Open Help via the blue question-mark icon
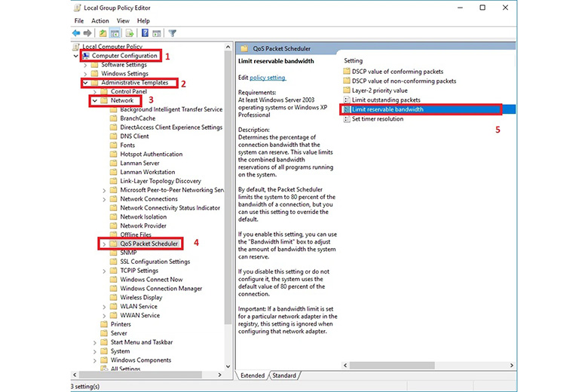Viewport: 588px width, 392px height. tap(144, 33)
